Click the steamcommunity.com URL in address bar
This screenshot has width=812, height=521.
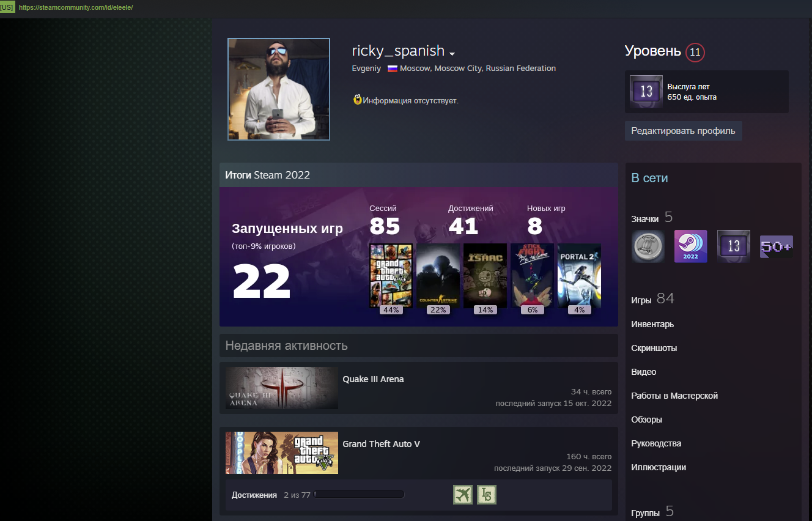point(76,7)
